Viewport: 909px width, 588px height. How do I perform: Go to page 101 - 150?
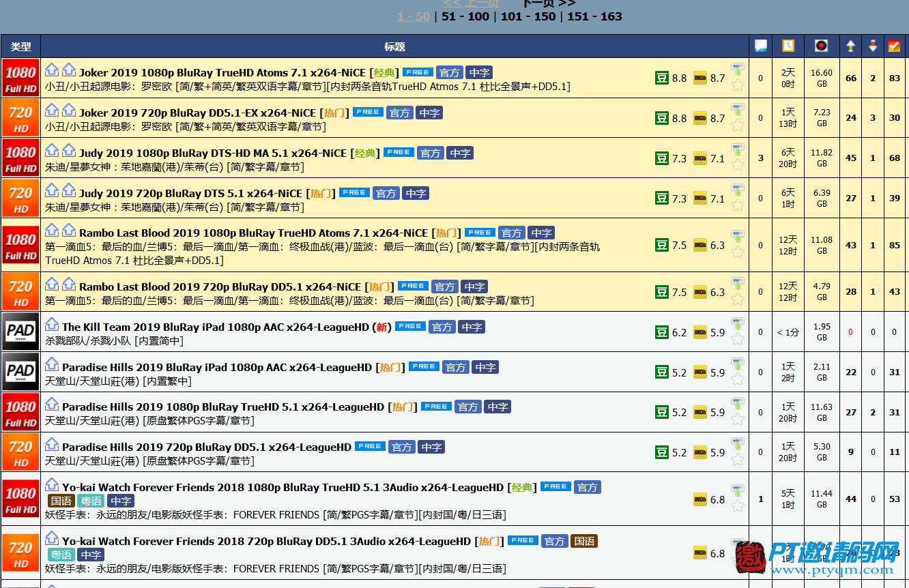(528, 16)
